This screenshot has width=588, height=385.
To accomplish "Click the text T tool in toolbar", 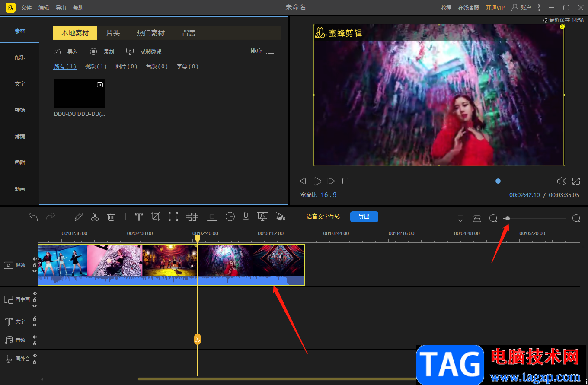I will tap(139, 217).
